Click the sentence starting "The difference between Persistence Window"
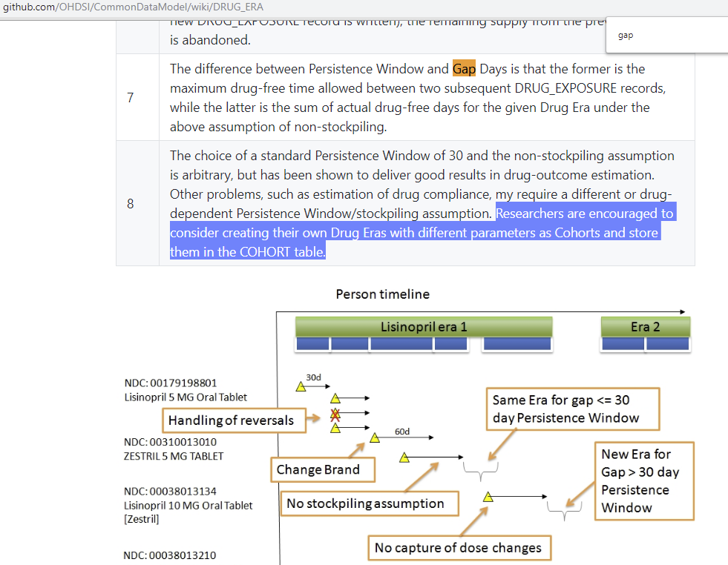Image resolution: width=728 pixels, height=565 pixels. pos(418,97)
